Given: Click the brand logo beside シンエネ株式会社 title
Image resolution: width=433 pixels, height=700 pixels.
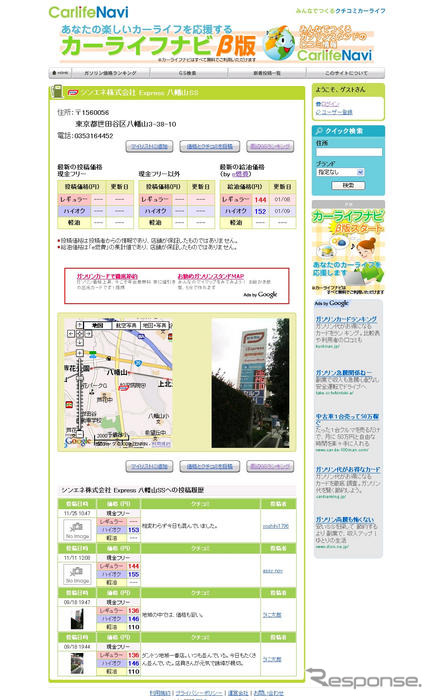Looking at the screenshot, I should pyautogui.click(x=72, y=92).
